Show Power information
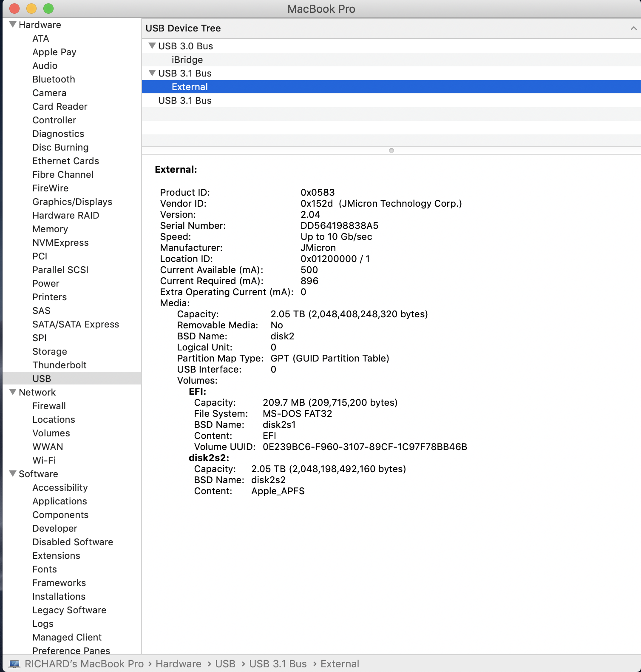 pos(46,283)
